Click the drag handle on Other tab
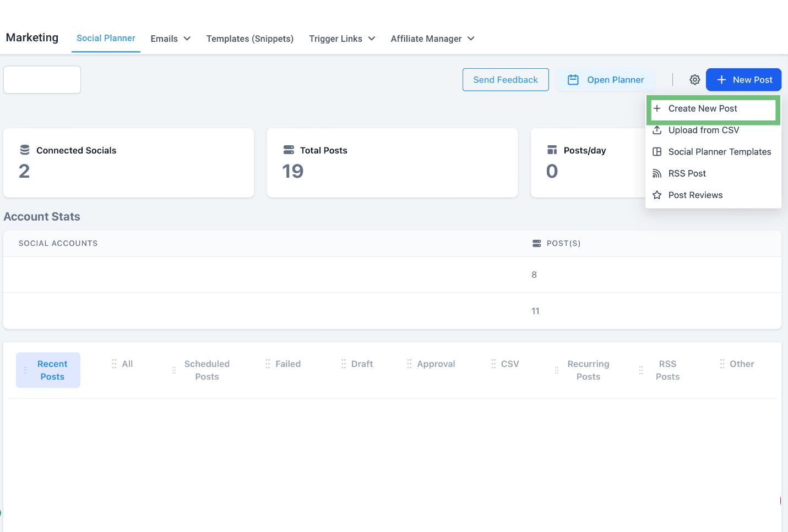 722,364
